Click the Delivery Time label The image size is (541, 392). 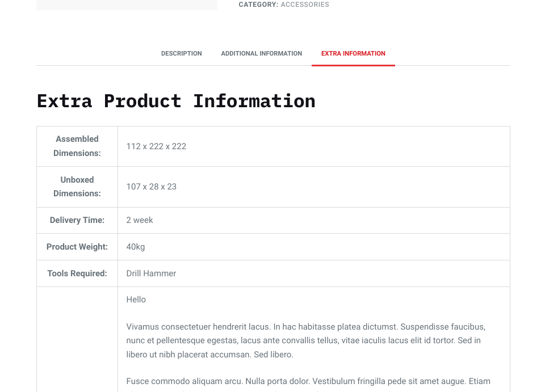click(x=77, y=220)
